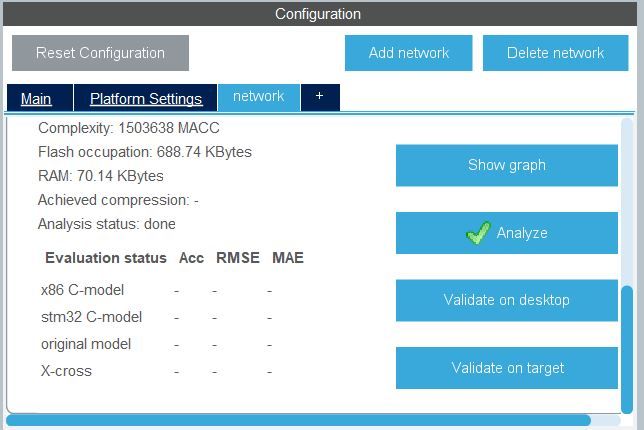
Task: Start Validate on target
Action: pos(507,368)
